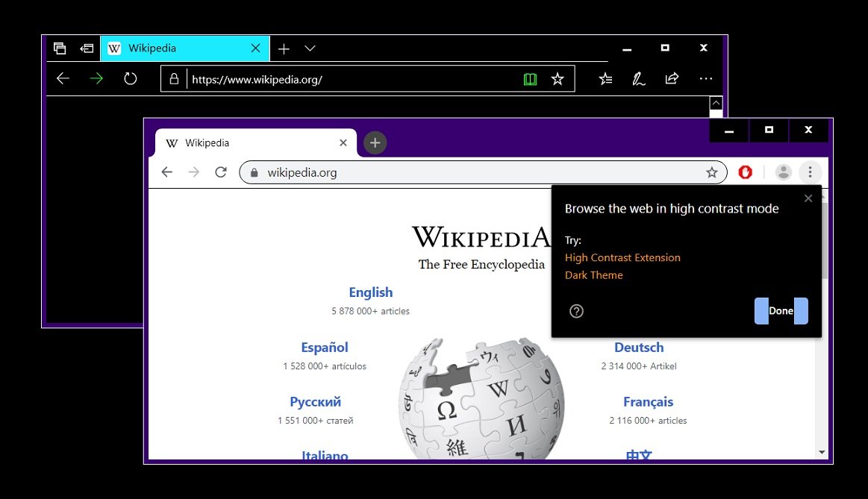Click the Chrome wikipedia.org address bar

(x=478, y=172)
